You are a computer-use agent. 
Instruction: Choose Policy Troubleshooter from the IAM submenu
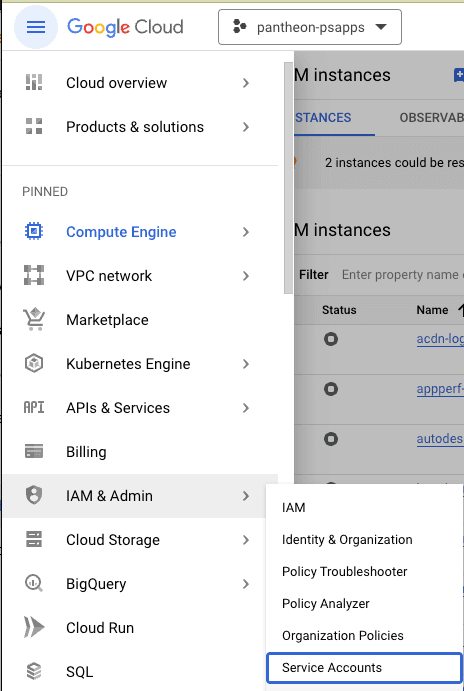[x=344, y=572]
